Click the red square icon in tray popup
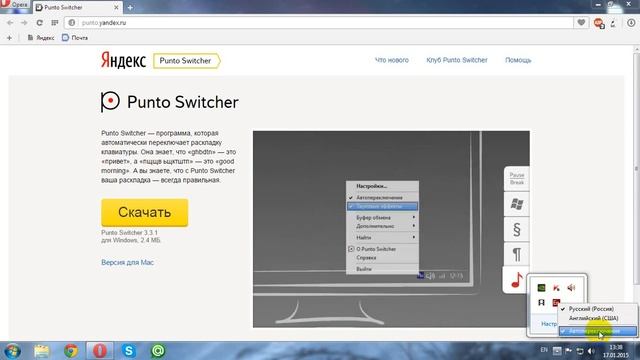640x360 pixels. coord(556,303)
